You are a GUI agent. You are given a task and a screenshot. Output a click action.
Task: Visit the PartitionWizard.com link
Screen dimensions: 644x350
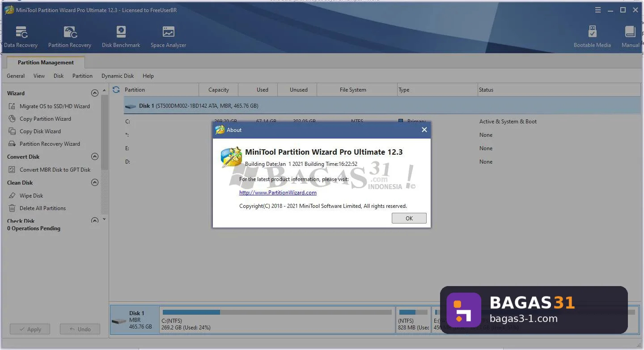point(278,193)
